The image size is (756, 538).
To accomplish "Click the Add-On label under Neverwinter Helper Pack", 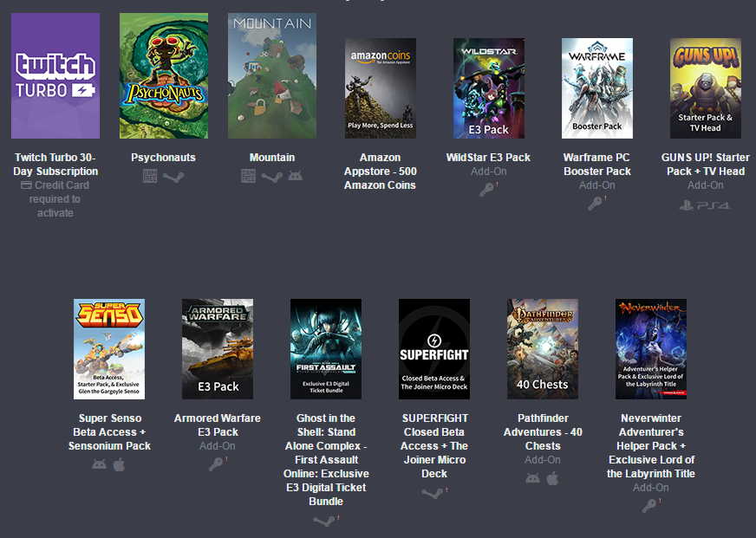I will click(x=651, y=488).
